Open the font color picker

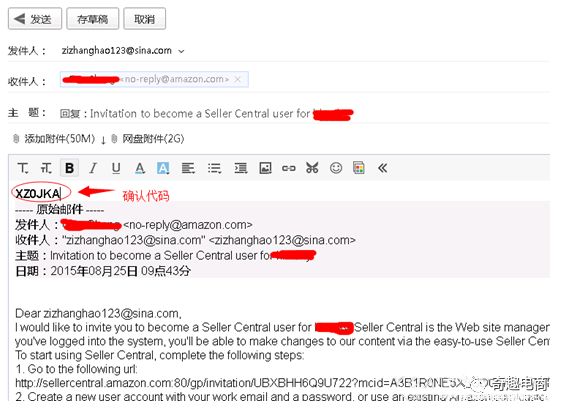[x=140, y=168]
